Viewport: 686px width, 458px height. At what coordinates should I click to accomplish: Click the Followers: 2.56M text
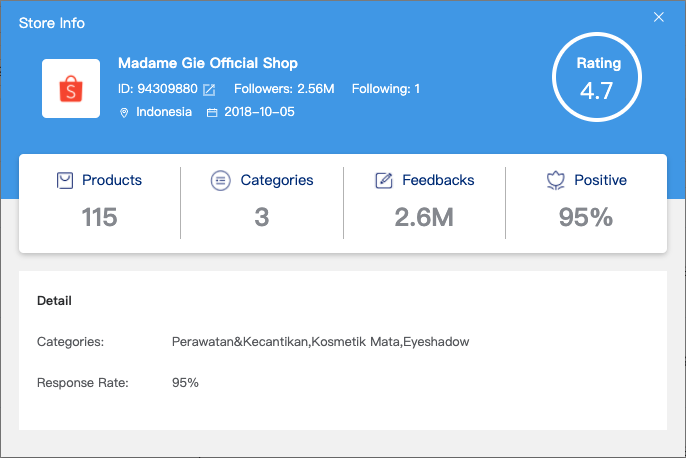[284, 89]
